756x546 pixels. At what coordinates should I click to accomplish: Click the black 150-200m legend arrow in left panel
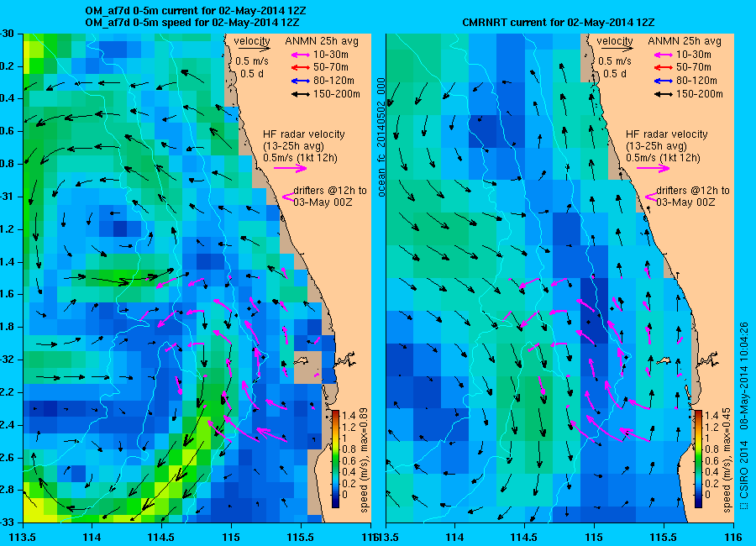point(301,95)
